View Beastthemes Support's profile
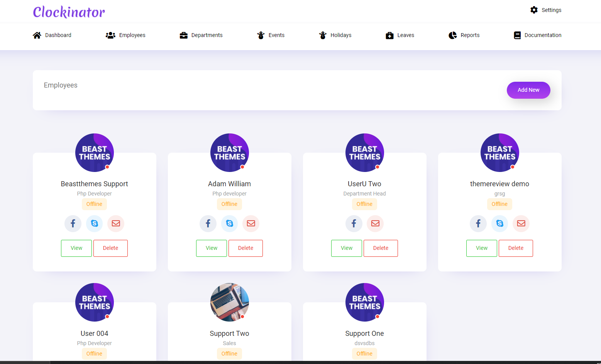601x364 pixels. (x=76, y=248)
